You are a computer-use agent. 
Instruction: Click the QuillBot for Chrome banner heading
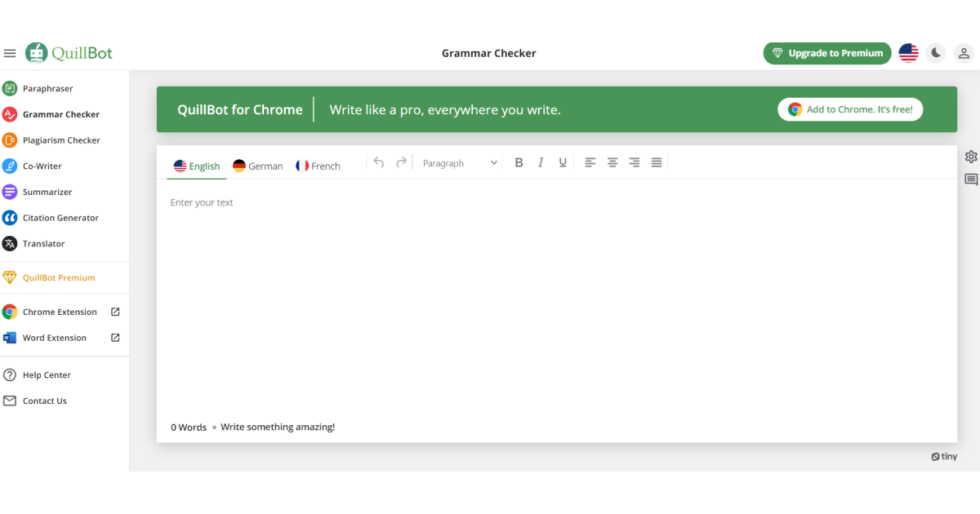[x=240, y=109]
